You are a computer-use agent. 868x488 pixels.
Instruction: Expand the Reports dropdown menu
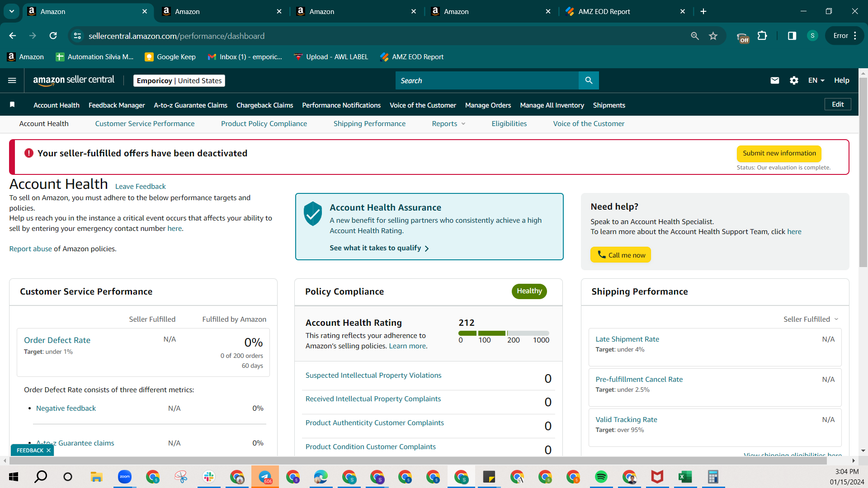tap(448, 124)
